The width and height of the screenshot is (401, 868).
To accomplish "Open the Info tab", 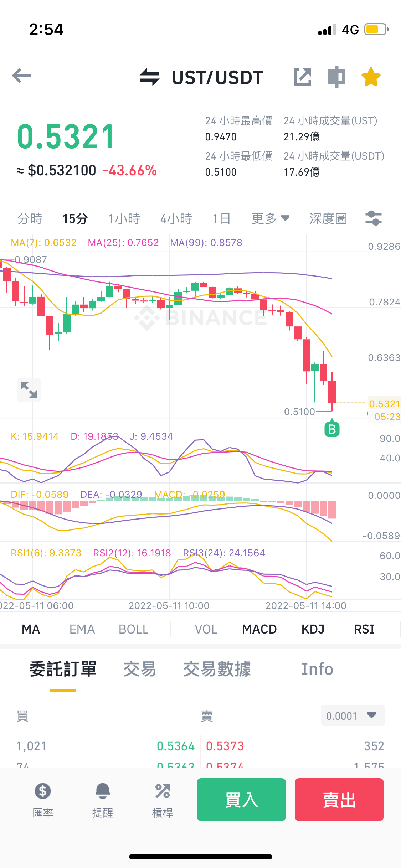I will click(317, 669).
